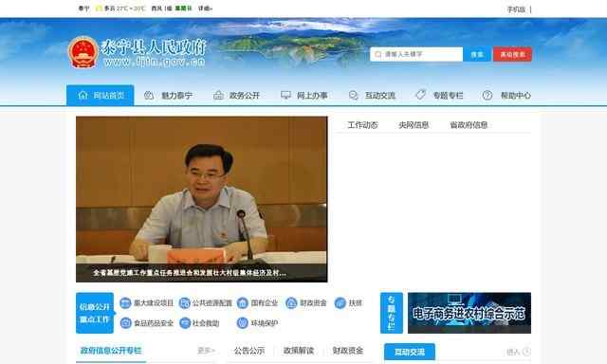607x364 pixels.
Task: Switch to the 省政府信息 tab
Action: click(x=469, y=125)
